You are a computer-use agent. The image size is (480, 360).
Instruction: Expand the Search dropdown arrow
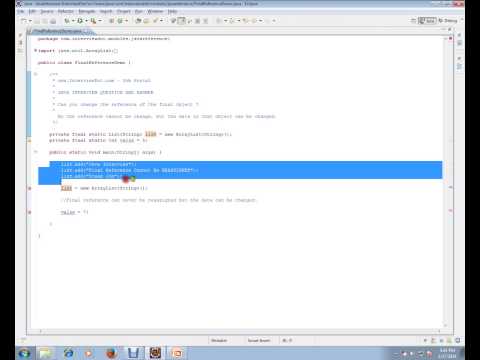tap(161, 21)
